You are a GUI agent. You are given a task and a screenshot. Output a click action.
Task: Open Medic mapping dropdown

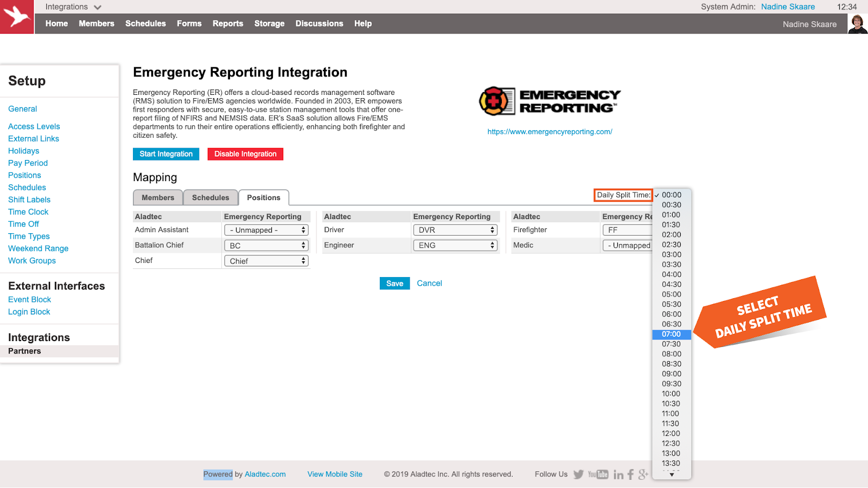[627, 246]
